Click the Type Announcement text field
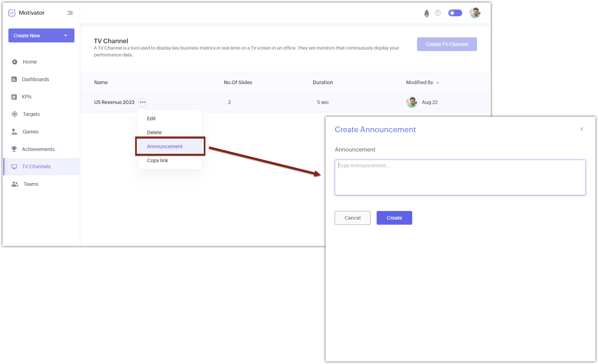Image resolution: width=598 pixels, height=364 pixels. click(x=460, y=177)
